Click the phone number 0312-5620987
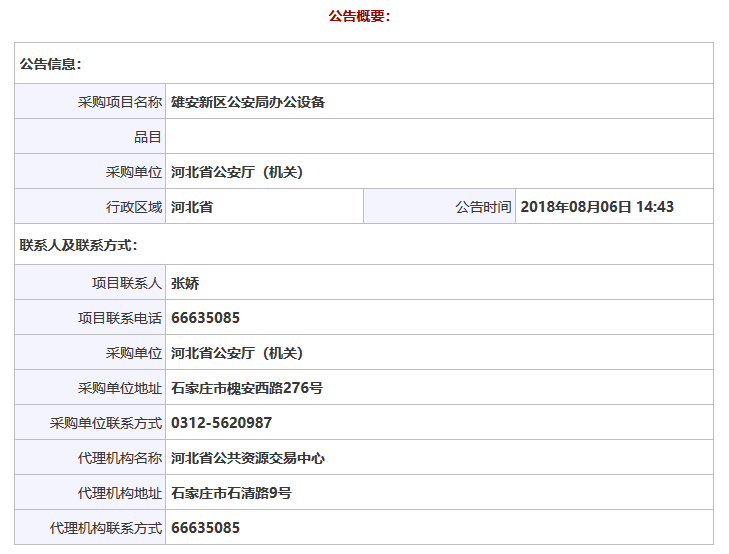729x554 pixels. click(221, 423)
